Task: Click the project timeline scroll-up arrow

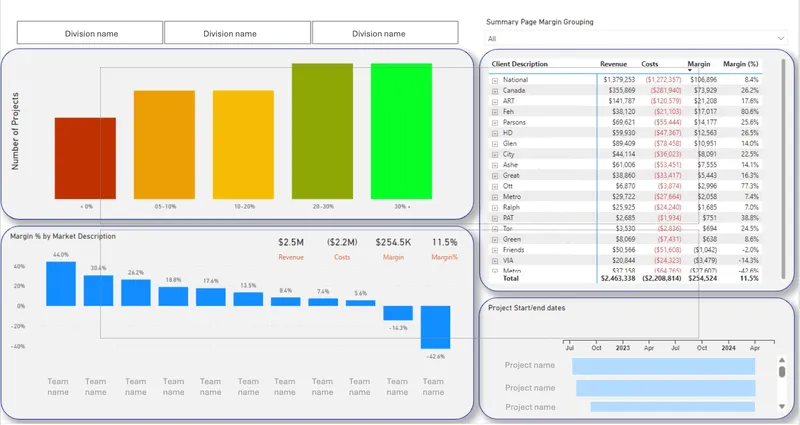Action: [782, 360]
